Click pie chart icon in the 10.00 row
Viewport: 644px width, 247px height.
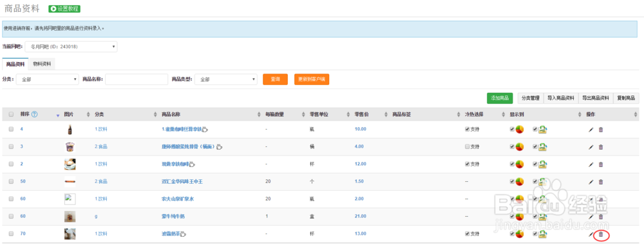pyautogui.click(x=520, y=130)
